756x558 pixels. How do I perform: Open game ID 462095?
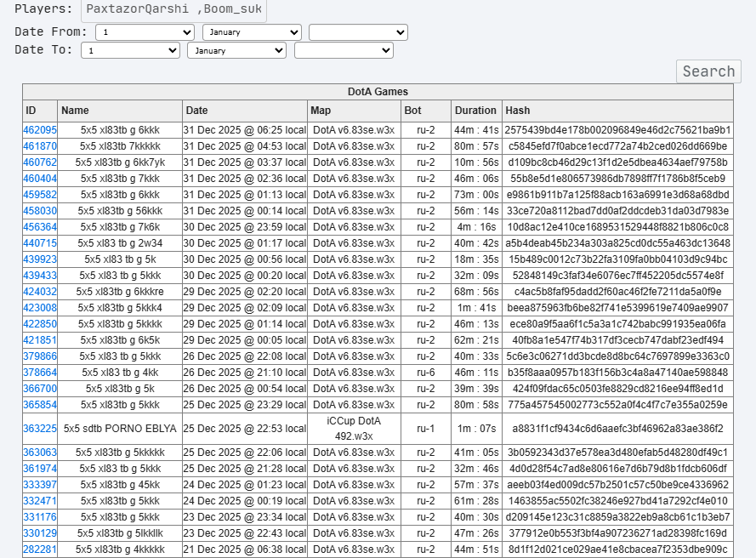point(40,130)
